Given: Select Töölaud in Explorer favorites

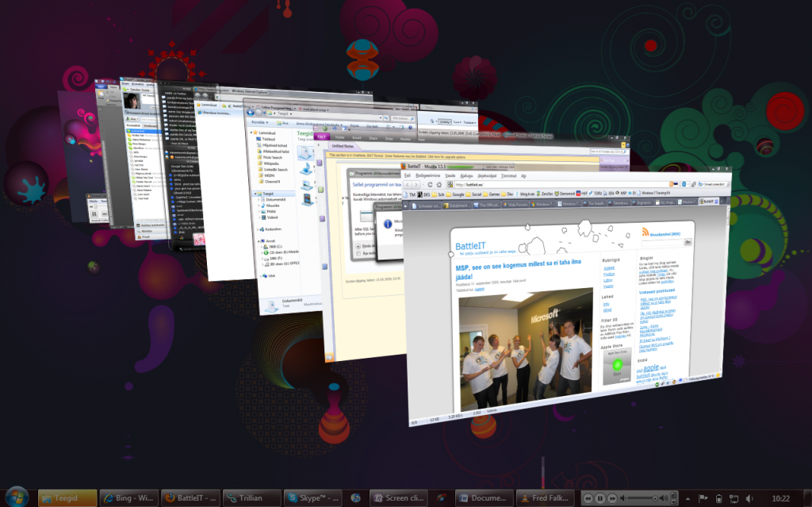Looking at the screenshot, I should 268,139.
